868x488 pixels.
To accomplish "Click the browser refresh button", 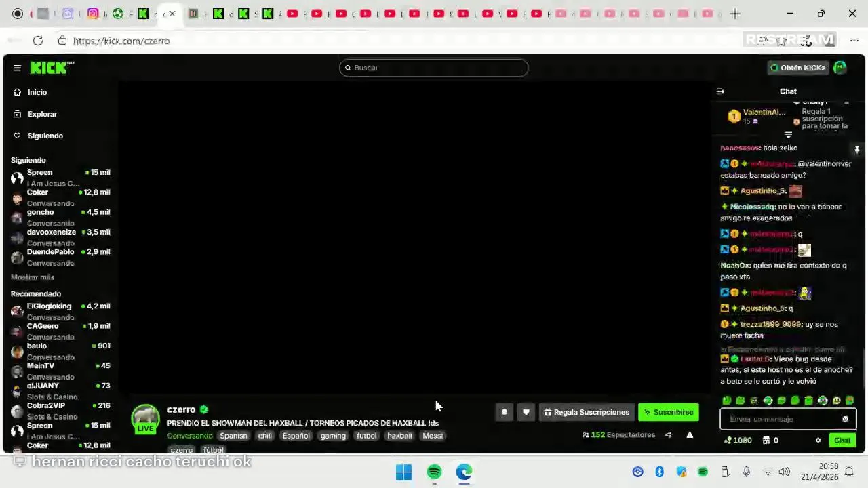I will pyautogui.click(x=38, y=41).
